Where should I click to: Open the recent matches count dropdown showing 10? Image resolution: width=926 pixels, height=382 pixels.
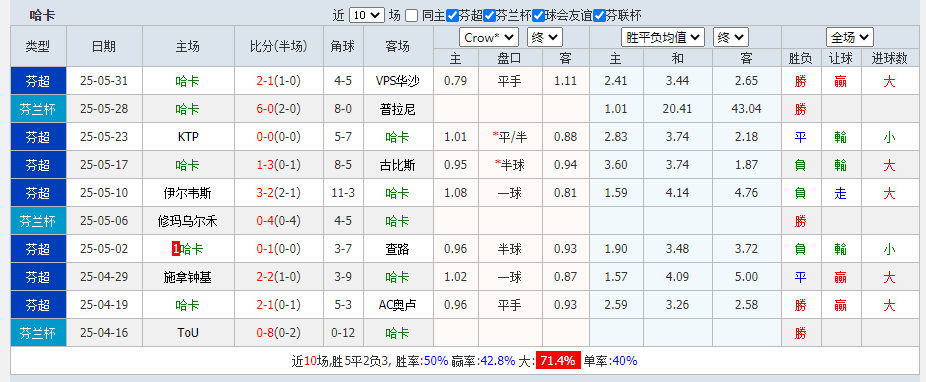[367, 15]
